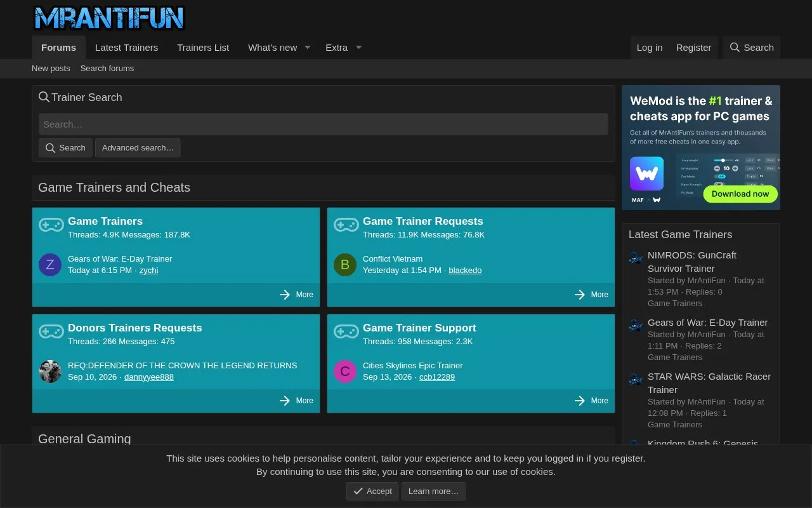The image size is (812, 508).
Task: Expand More in Donors Trainers Requests card
Action: pyautogui.click(x=296, y=401)
